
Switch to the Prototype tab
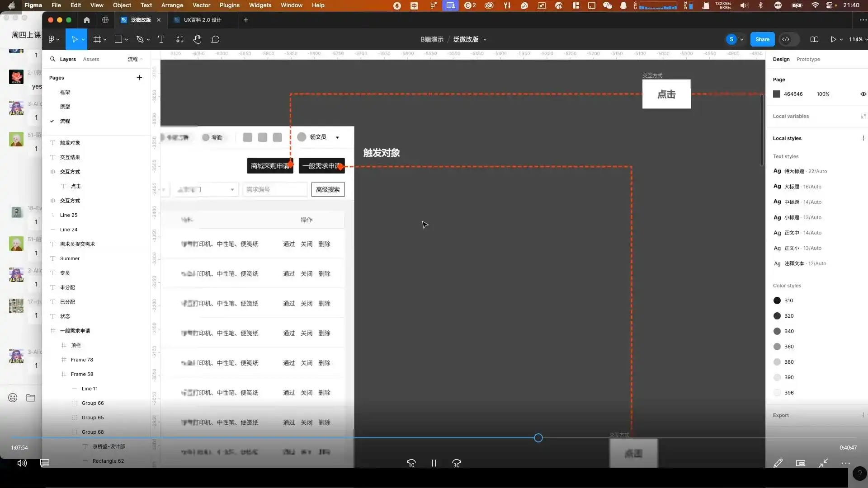808,59
